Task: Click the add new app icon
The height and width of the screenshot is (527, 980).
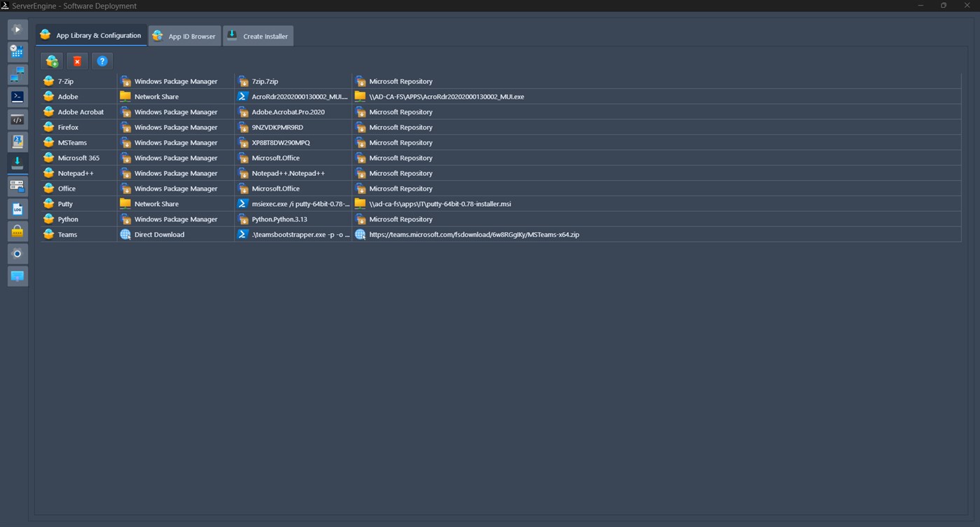Action: [x=52, y=61]
